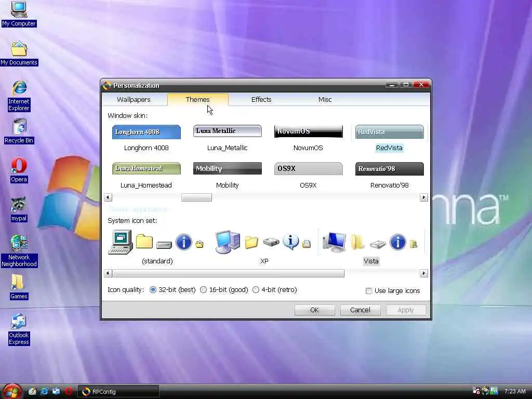
Task: Launch the Opera desktop shortcut
Action: (19, 170)
